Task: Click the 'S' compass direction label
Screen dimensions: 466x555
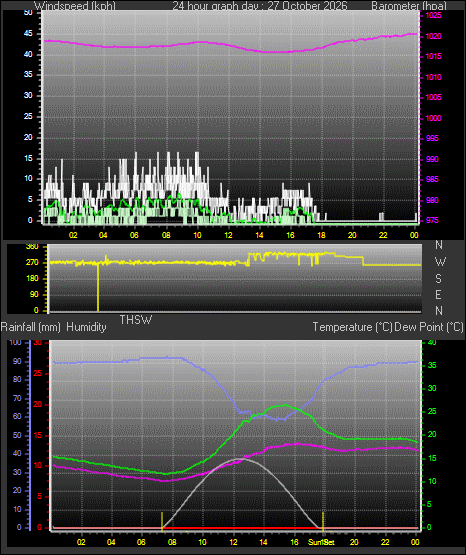Action: click(x=439, y=279)
